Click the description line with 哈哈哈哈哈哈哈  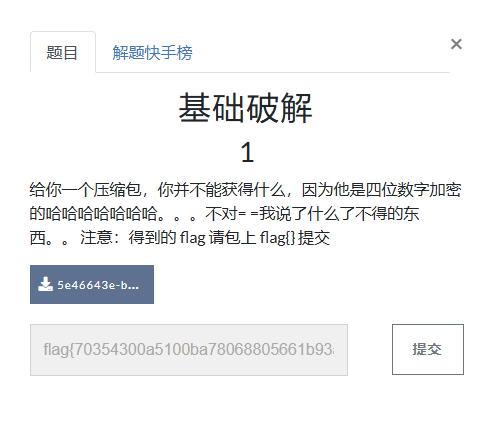224,214
